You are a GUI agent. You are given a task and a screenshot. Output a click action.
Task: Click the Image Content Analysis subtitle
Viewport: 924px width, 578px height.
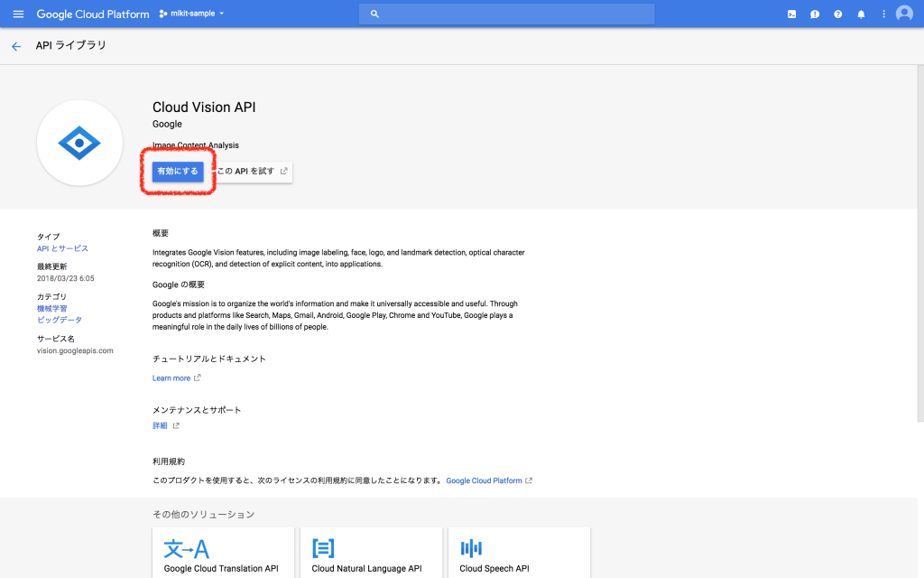click(x=196, y=145)
